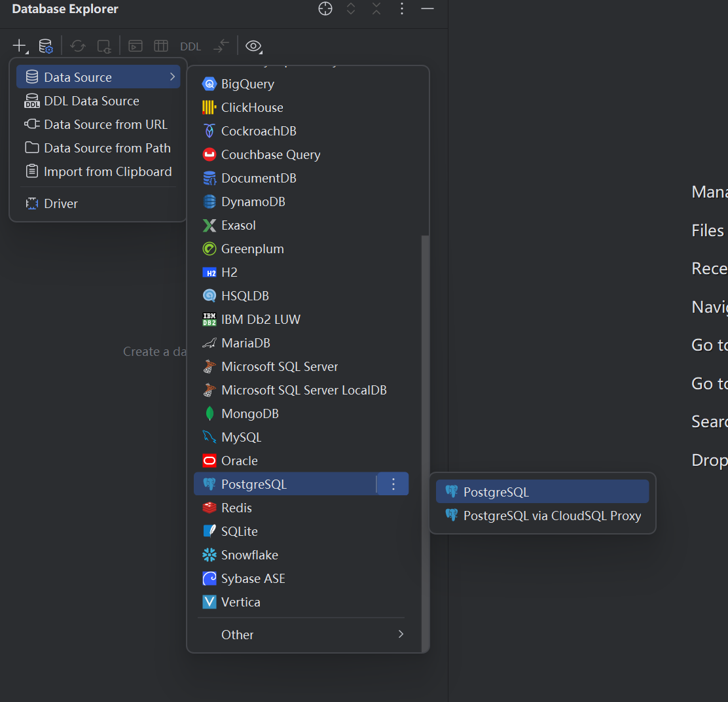The image size is (728, 702).
Task: Choose Data Source from Path
Action: (98, 148)
